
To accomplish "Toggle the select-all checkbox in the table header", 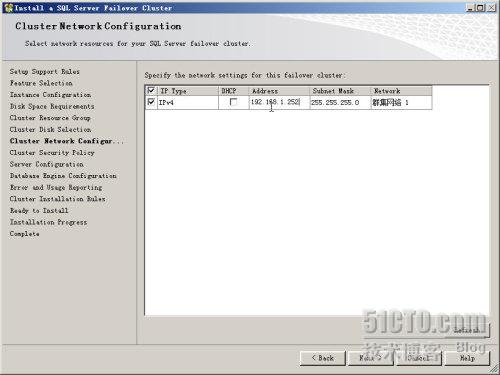I will 151,90.
